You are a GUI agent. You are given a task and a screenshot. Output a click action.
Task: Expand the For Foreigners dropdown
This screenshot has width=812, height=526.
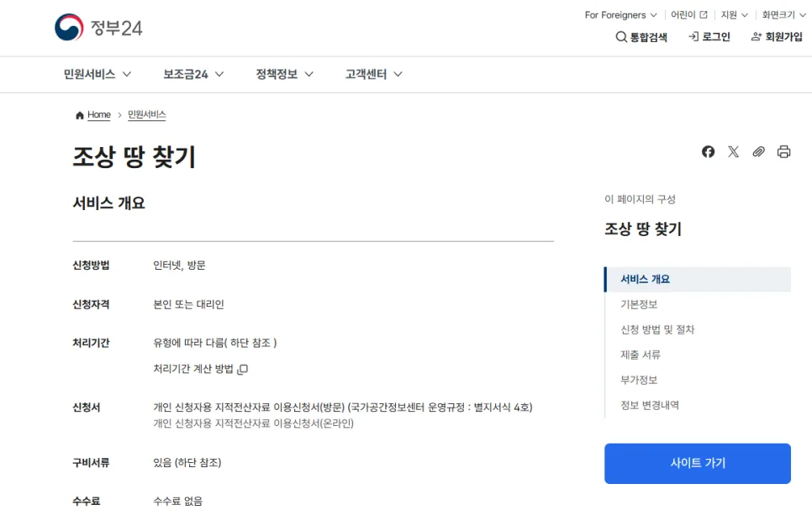tap(620, 15)
